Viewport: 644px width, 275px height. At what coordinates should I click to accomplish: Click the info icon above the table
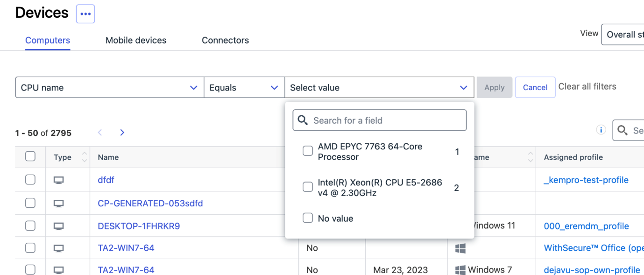click(601, 130)
